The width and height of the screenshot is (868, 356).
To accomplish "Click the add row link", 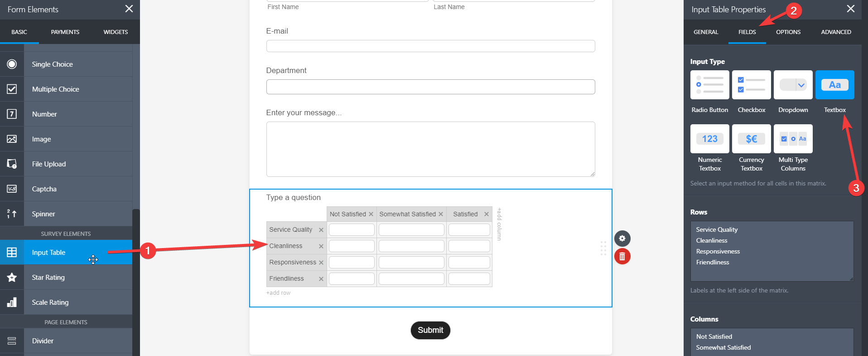I will (x=278, y=293).
